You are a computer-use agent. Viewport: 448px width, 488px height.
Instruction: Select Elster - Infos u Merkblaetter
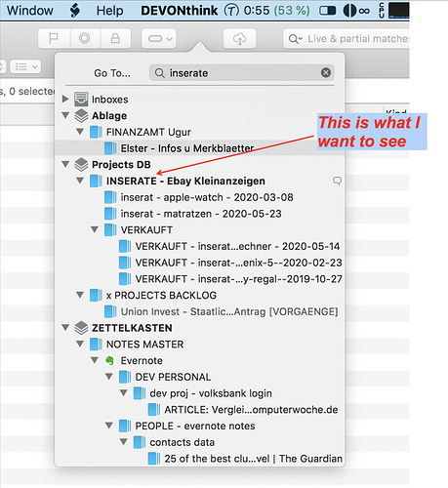click(x=187, y=148)
